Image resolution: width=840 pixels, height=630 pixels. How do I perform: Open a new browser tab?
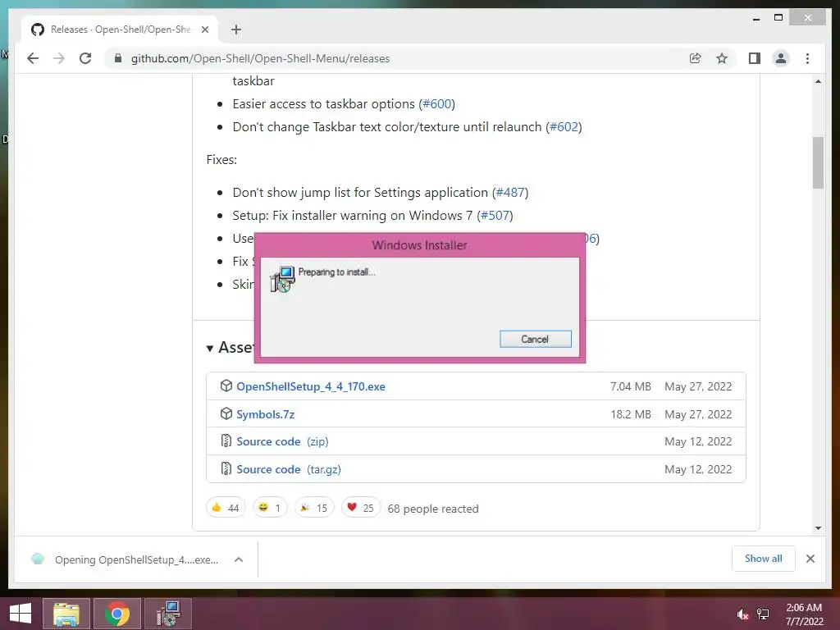point(236,30)
